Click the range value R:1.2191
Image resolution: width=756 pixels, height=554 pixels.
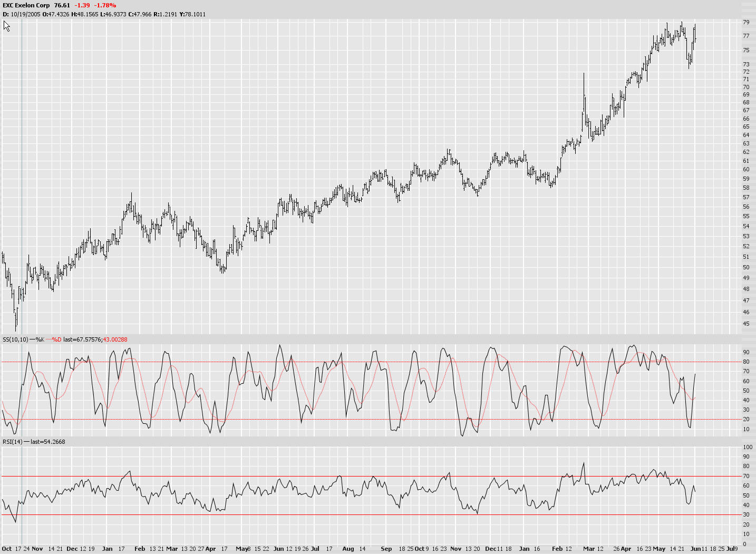point(166,14)
